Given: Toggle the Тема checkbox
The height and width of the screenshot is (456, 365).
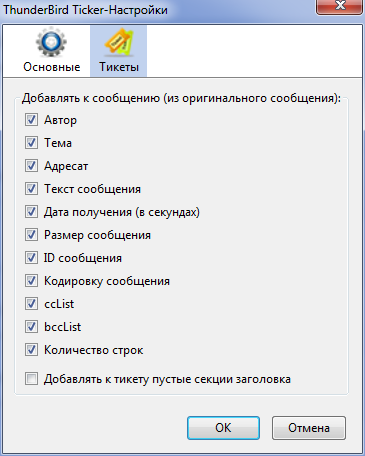Looking at the screenshot, I should click(x=31, y=143).
